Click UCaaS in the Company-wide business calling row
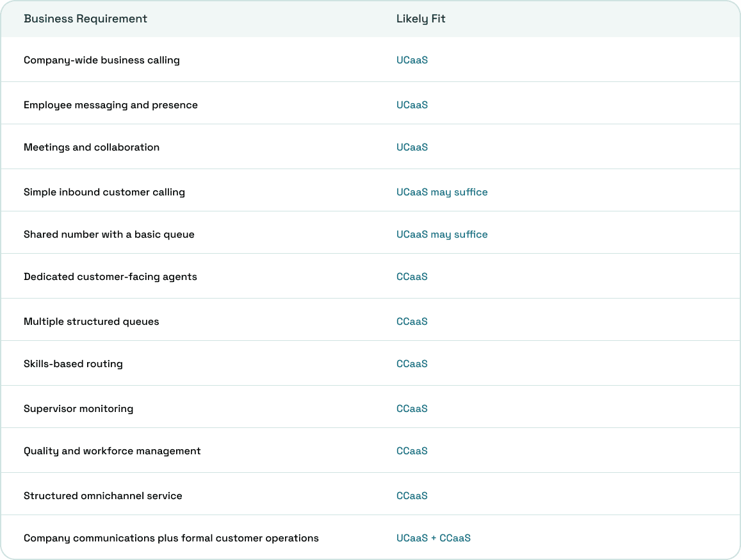 click(412, 60)
